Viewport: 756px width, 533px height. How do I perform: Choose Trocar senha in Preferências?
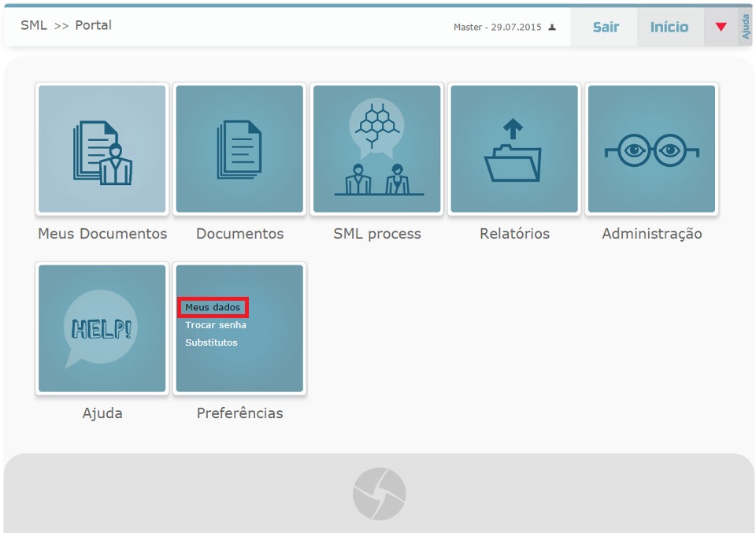[216, 325]
